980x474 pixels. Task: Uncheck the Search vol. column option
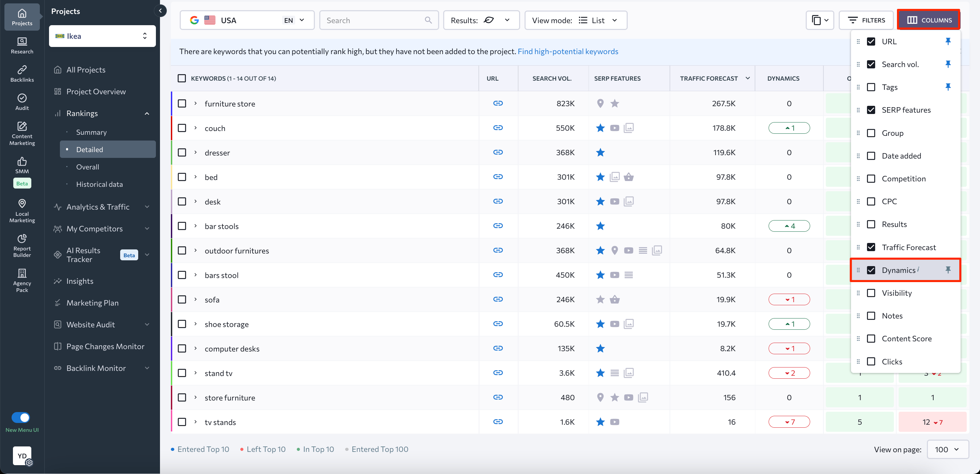871,64
